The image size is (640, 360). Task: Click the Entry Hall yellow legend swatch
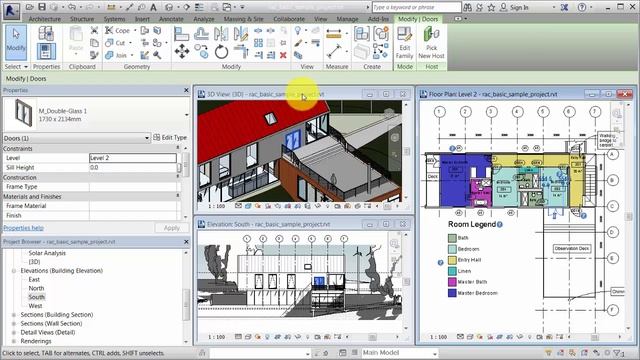(452, 260)
